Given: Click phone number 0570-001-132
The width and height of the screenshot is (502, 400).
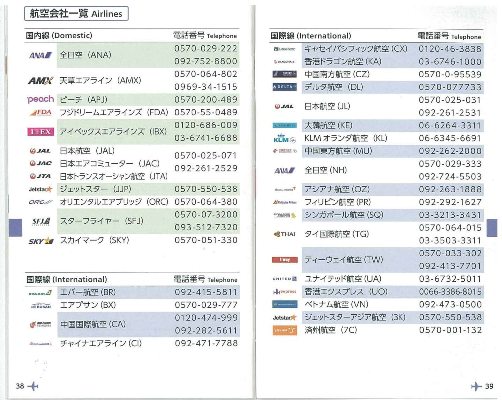Looking at the screenshot, I should (450, 330).
